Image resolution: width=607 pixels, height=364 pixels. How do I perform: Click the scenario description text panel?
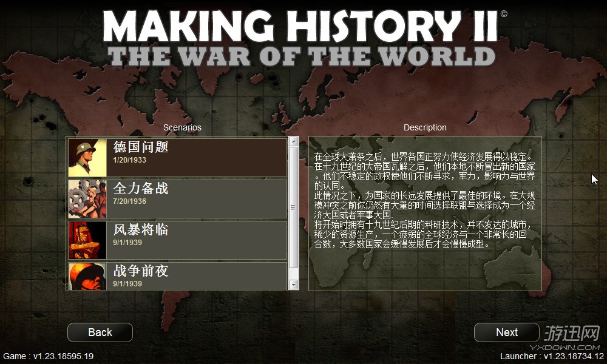(x=425, y=214)
